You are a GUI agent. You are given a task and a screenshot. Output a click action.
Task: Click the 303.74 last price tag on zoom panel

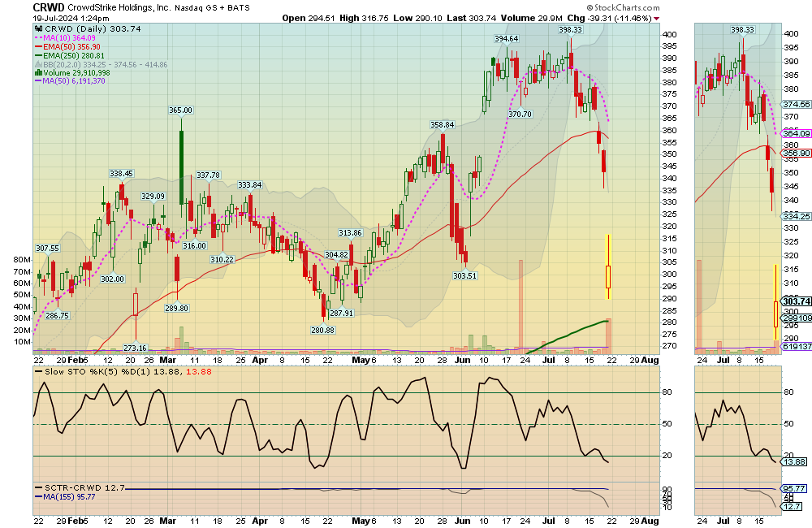(796, 301)
